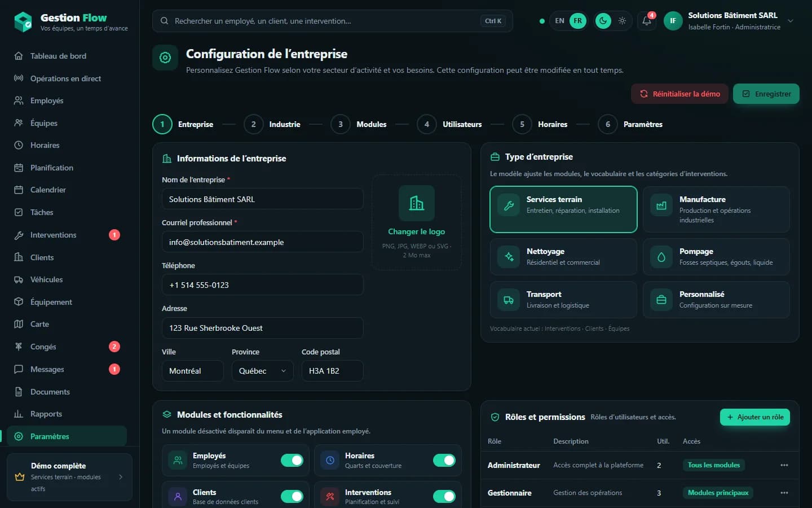Switch to dark theme moon button
Screen dimensions: 812x508
[x=603, y=21]
